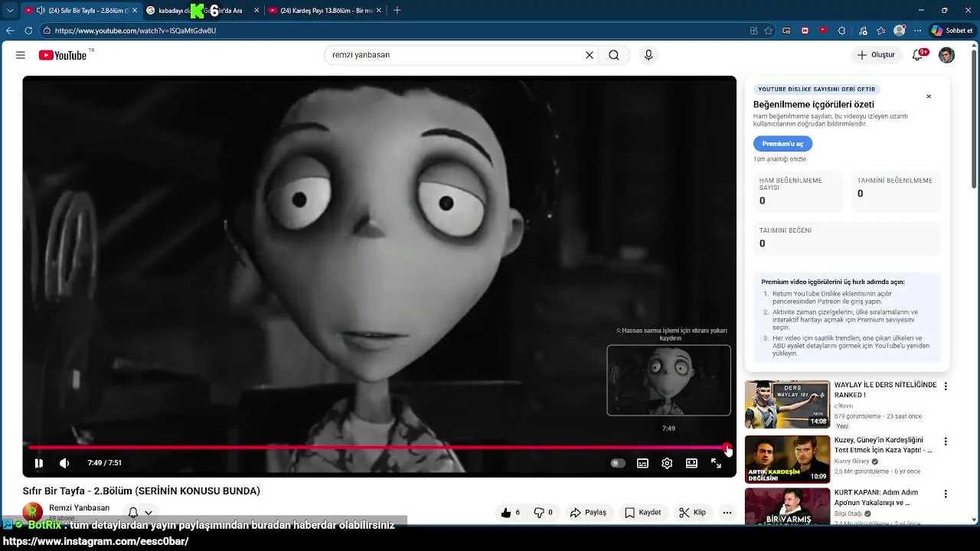
Task: Save the video with Kaydet
Action: [x=642, y=513]
